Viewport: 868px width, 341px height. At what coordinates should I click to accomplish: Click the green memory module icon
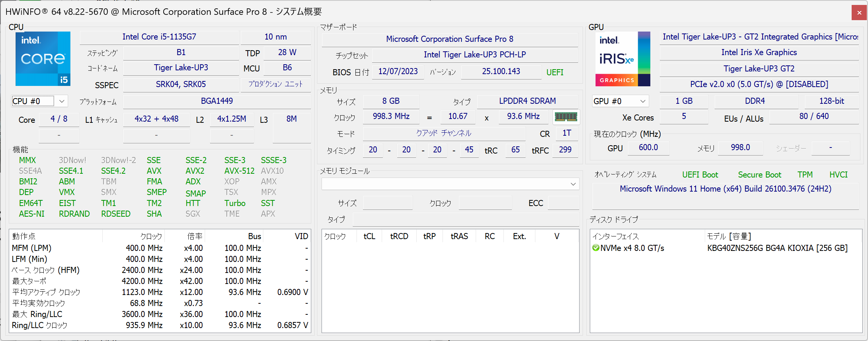pos(566,117)
